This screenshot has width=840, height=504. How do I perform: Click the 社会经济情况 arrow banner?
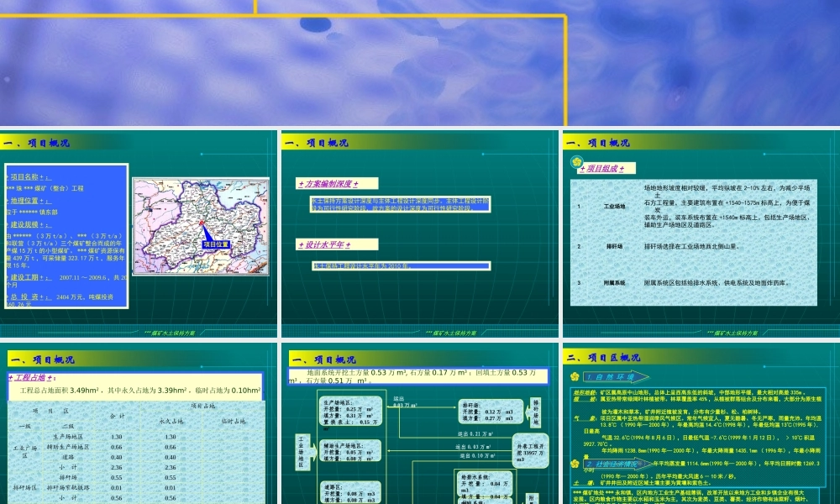coord(622,464)
